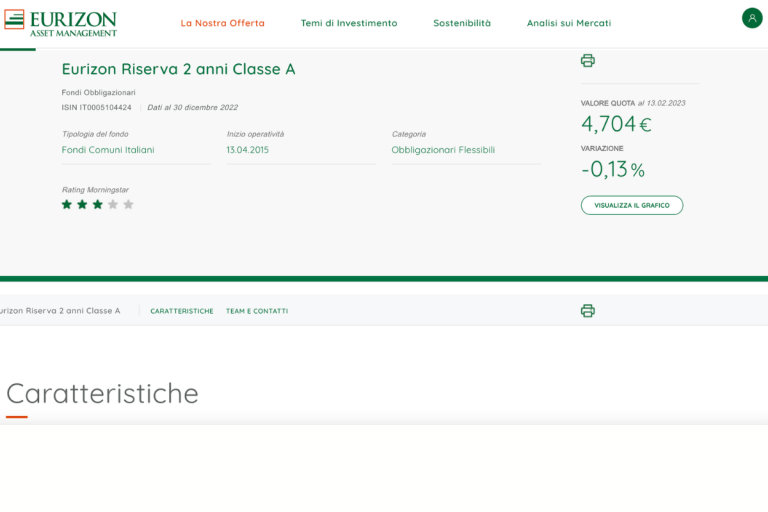This screenshot has height=512, width=768.
Task: Jump to the Team e Contatti tab
Action: click(x=257, y=311)
